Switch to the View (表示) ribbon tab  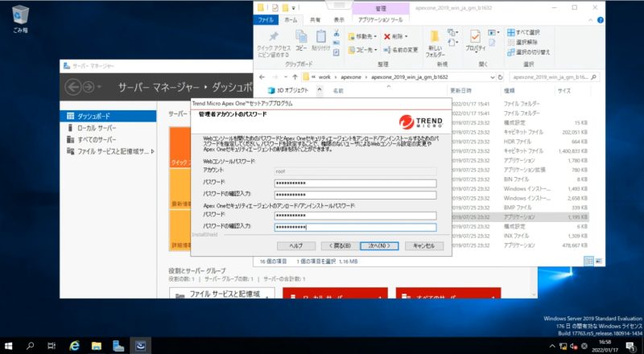[339, 20]
